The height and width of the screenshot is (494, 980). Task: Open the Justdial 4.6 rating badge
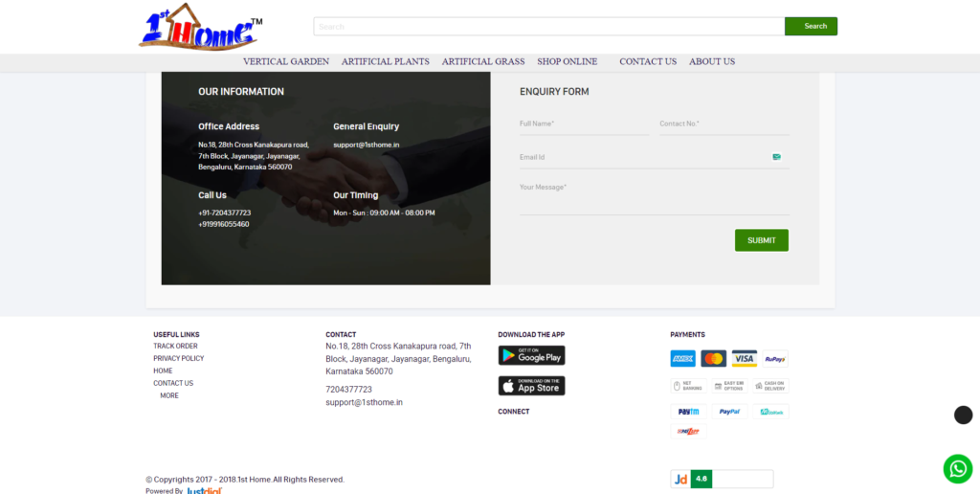pyautogui.click(x=722, y=479)
